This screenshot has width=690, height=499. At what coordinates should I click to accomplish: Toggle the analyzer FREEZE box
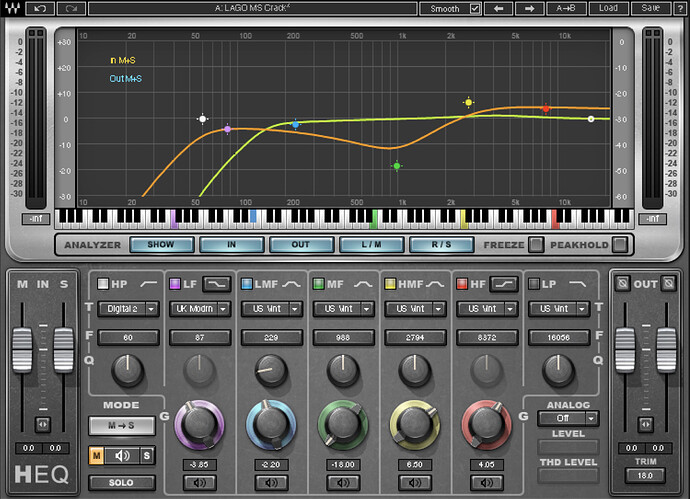tap(536, 245)
